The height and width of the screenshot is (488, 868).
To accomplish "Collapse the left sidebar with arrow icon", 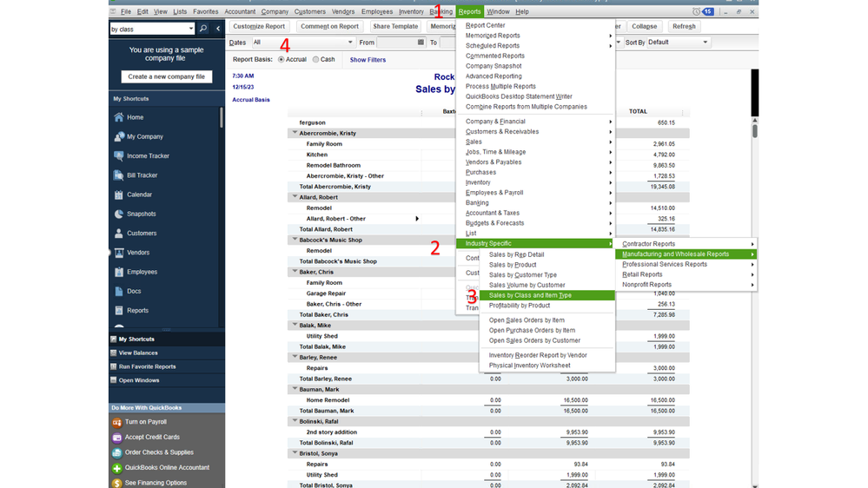I will 217,29.
